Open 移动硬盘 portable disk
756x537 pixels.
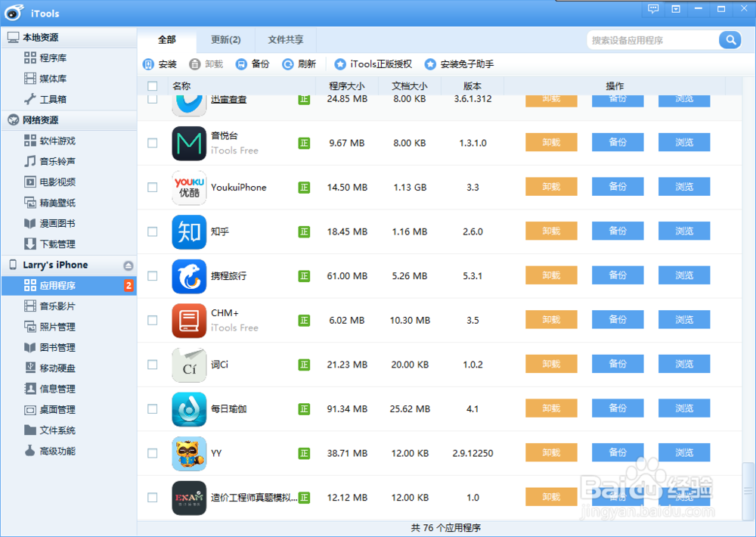point(50,368)
